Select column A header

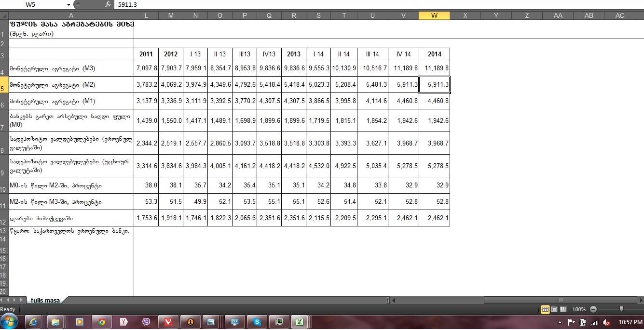coord(71,15)
